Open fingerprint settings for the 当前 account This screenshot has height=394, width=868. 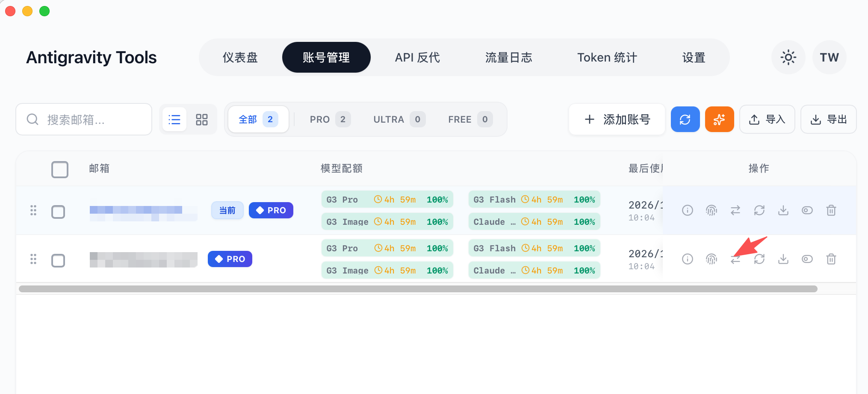pyautogui.click(x=712, y=210)
